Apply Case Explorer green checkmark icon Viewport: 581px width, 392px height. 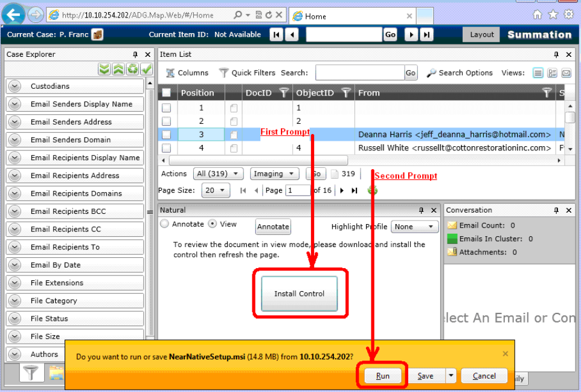click(x=146, y=69)
